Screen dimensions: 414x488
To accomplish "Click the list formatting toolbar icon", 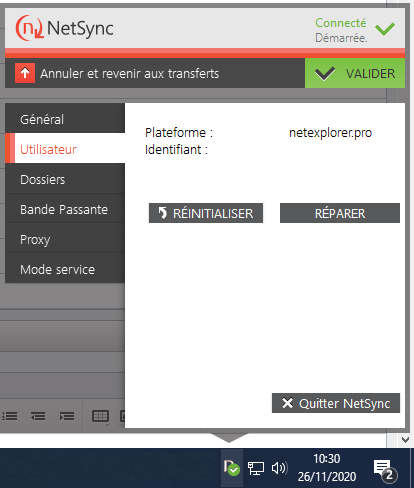I will (9, 416).
